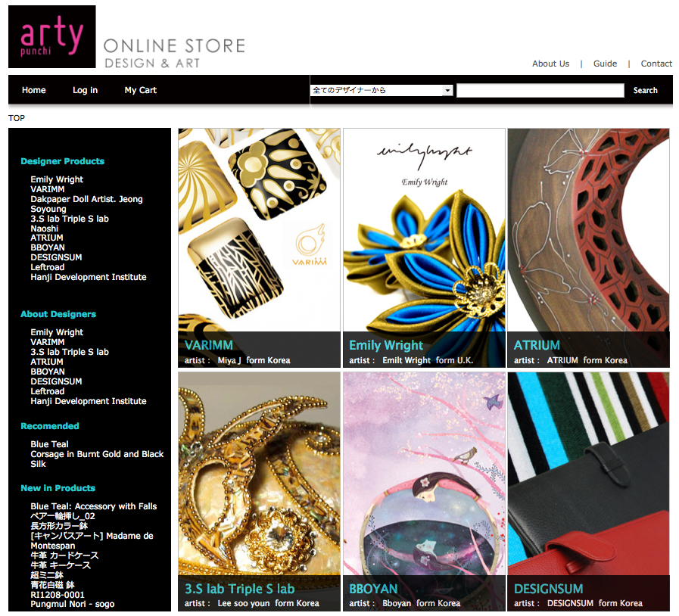This screenshot has width=679, height=616.
Task: Click the Search button
Action: pyautogui.click(x=645, y=91)
